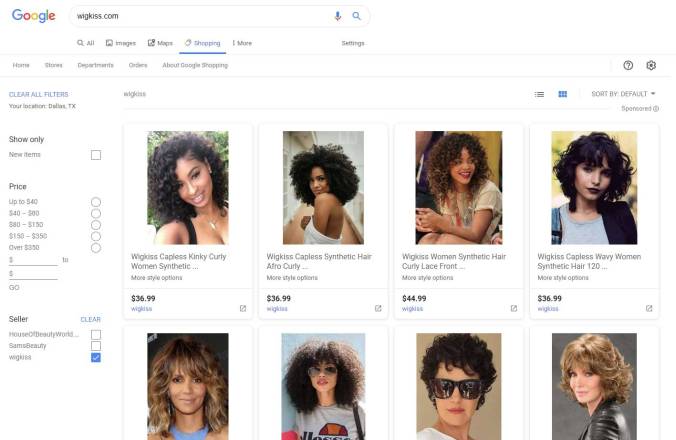Click the Google logo
The image size is (676, 440).
[x=34, y=16]
